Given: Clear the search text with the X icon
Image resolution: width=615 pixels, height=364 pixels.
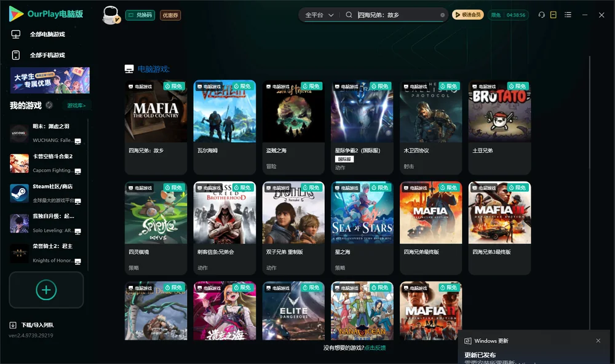Looking at the screenshot, I should (442, 15).
